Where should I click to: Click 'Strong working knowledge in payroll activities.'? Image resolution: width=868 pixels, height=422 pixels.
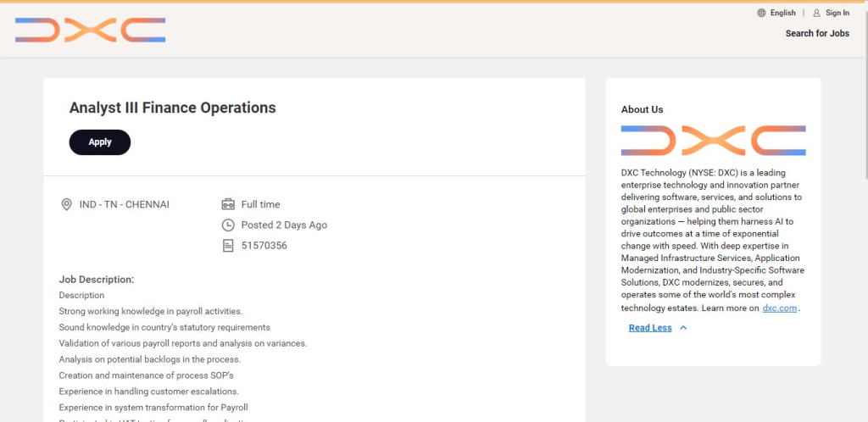(x=151, y=311)
